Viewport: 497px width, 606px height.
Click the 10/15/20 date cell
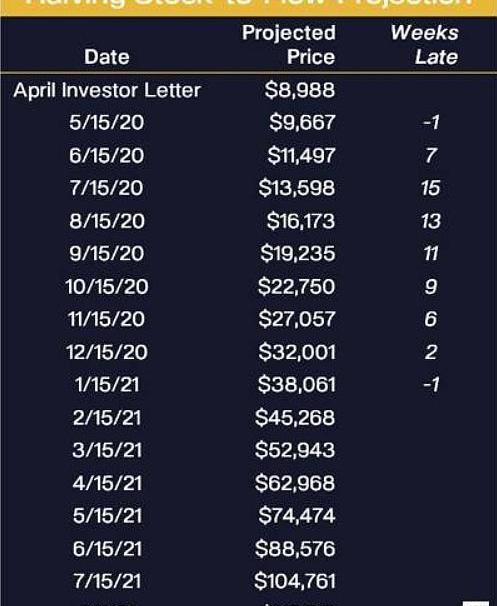(x=107, y=287)
